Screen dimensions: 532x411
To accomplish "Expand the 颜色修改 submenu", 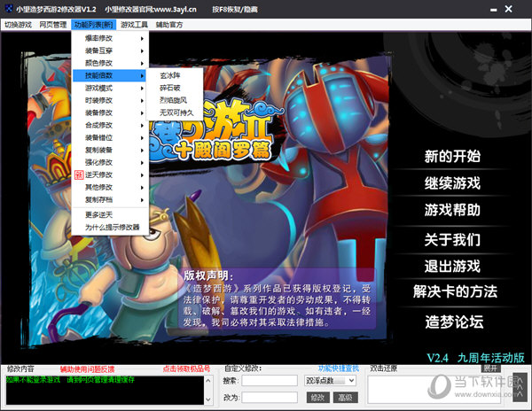I will point(110,63).
